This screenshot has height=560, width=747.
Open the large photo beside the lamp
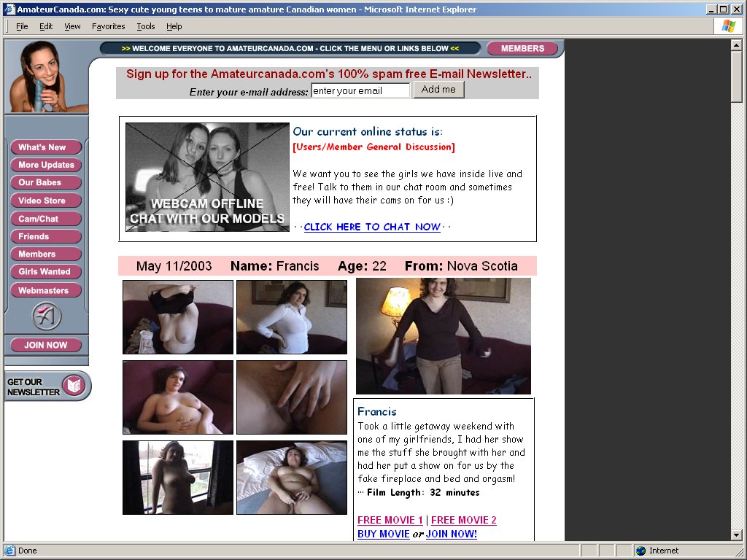(x=444, y=336)
